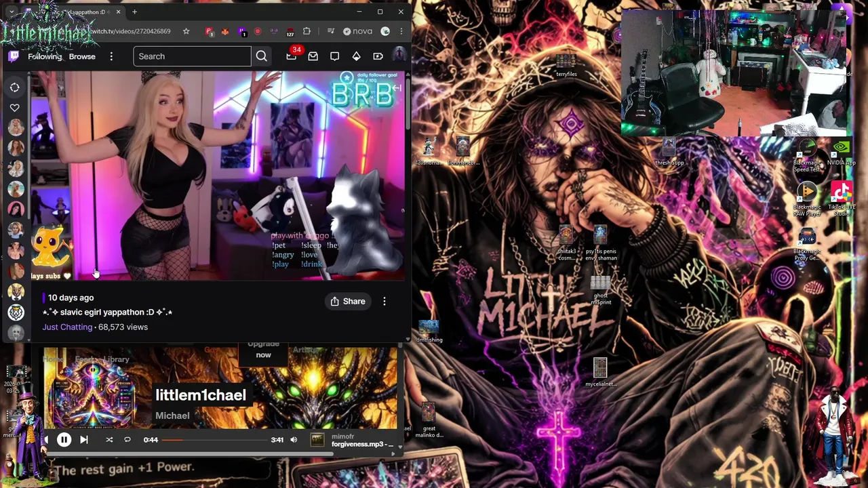Open the thresh Supp desktop icon
The width and height of the screenshot is (868, 488).
click(669, 152)
